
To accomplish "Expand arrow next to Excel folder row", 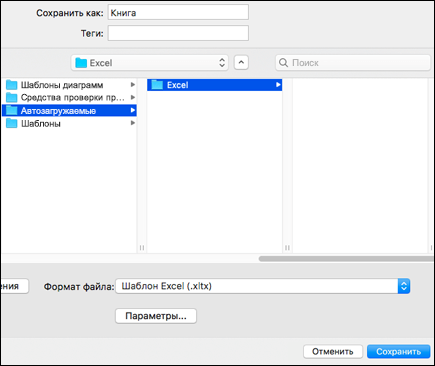I will (278, 85).
